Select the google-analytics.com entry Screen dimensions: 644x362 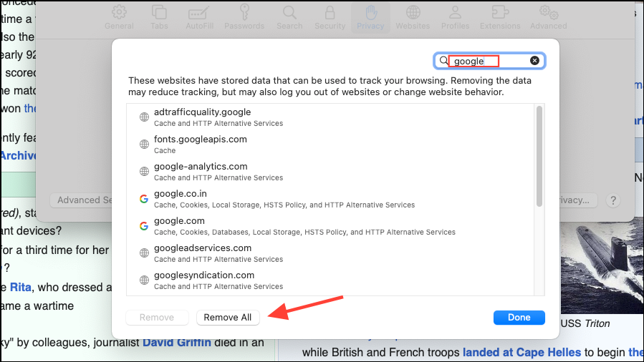(330, 172)
